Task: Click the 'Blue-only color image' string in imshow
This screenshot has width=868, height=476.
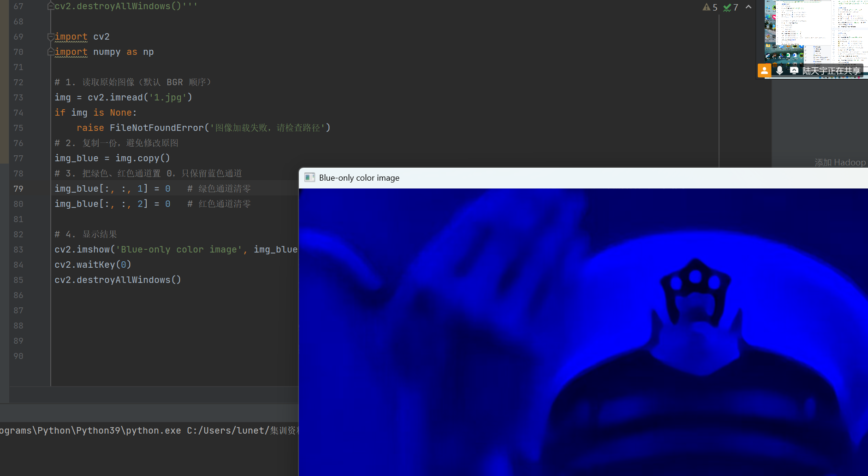Action: click(179, 249)
